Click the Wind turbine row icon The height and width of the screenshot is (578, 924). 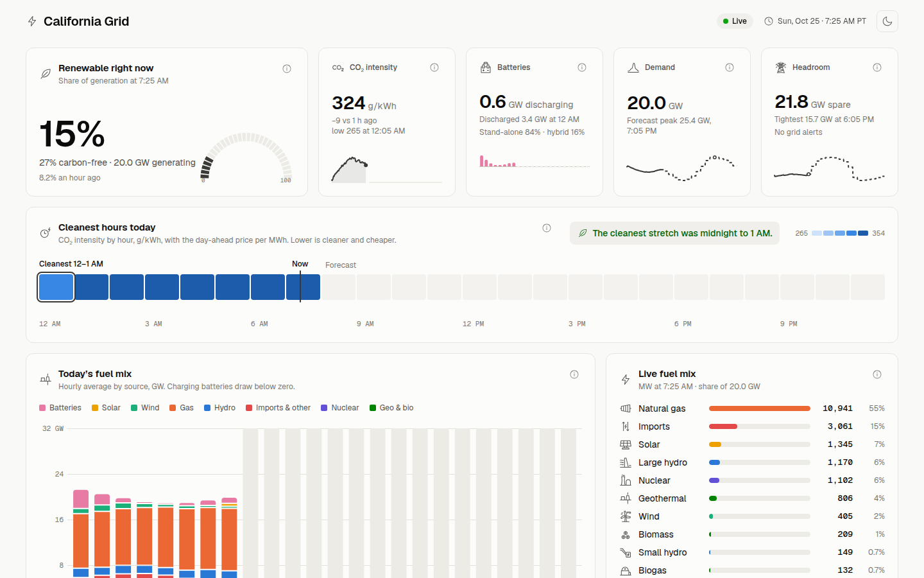(x=626, y=516)
